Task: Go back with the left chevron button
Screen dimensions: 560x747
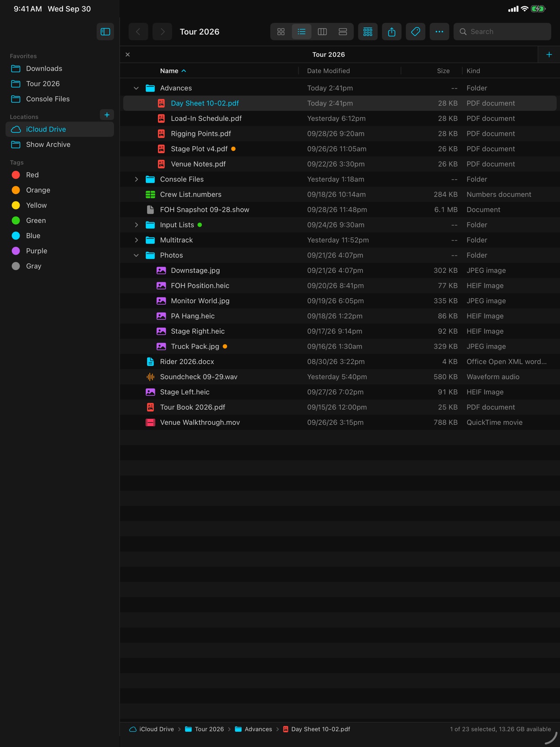Action: point(138,32)
